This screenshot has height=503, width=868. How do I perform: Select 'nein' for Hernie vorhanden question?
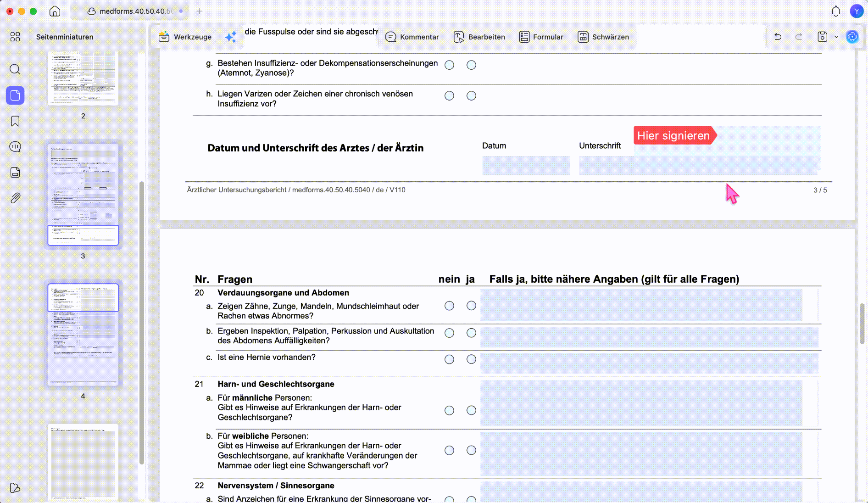[449, 359]
